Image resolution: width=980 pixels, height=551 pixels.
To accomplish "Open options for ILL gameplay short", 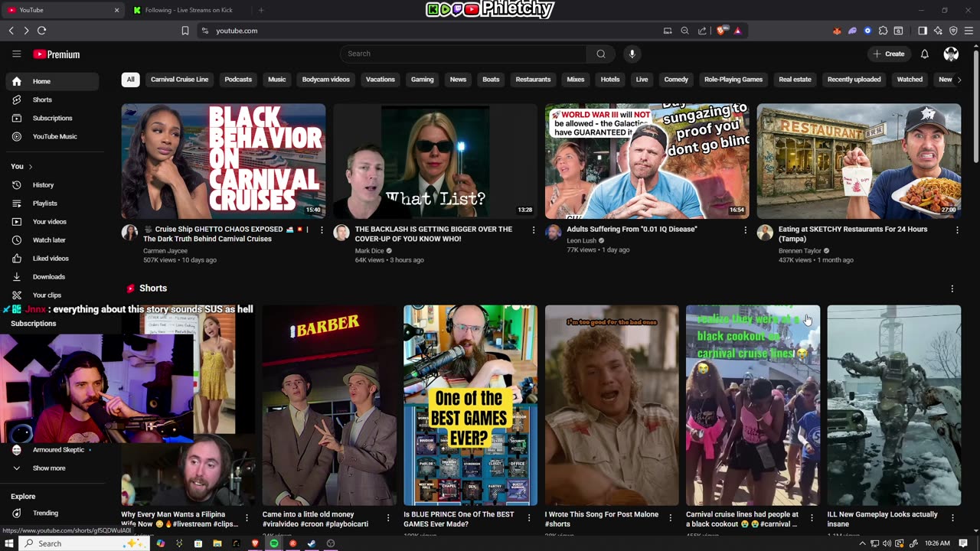I will 952,518.
